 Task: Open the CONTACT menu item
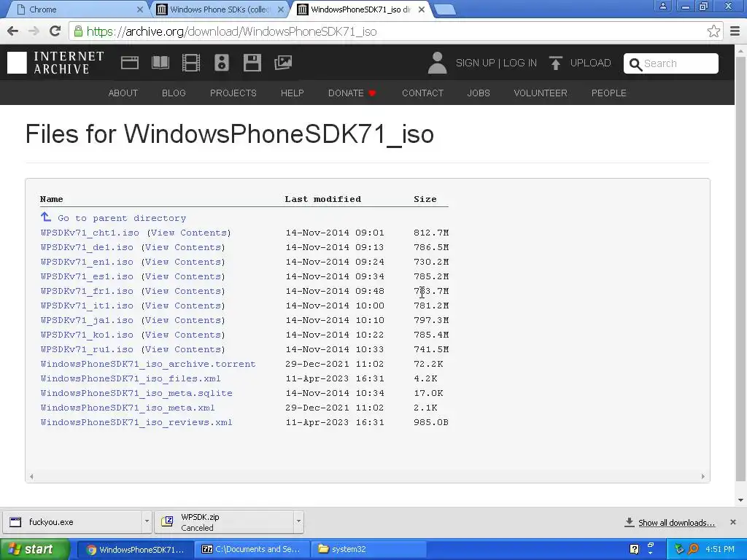pyautogui.click(x=422, y=93)
